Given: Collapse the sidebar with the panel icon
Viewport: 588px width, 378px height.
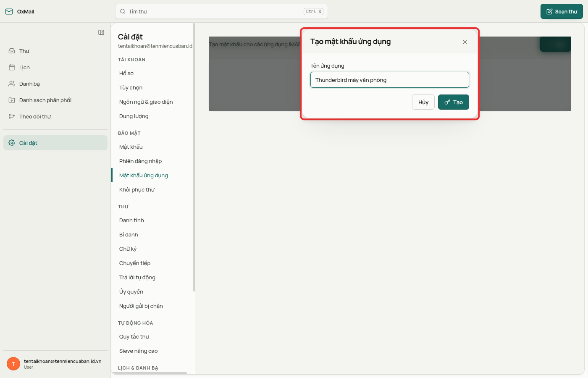Looking at the screenshot, I should (x=101, y=32).
